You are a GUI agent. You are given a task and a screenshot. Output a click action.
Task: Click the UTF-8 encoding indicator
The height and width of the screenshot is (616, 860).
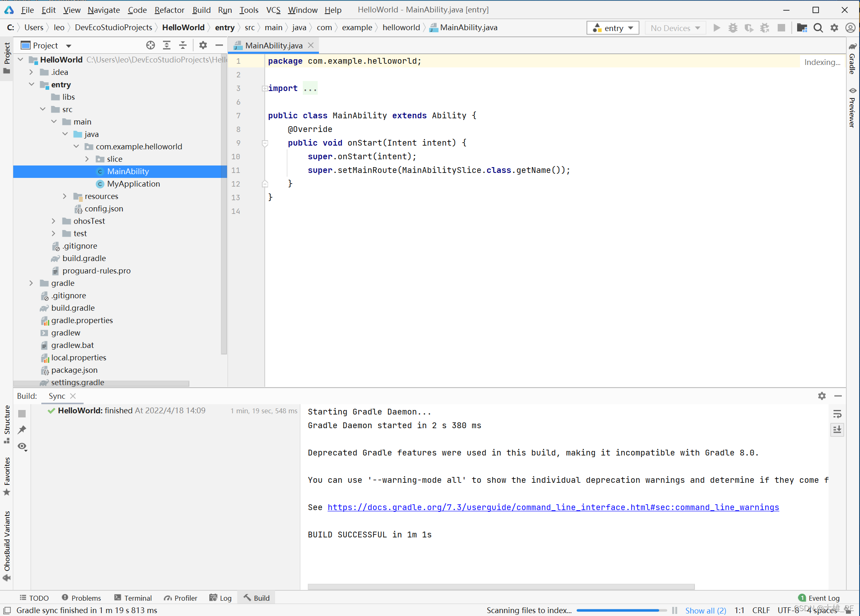pos(788,610)
